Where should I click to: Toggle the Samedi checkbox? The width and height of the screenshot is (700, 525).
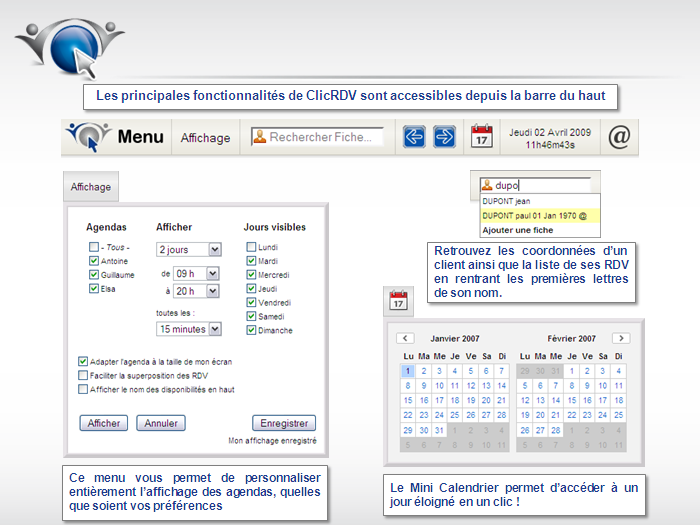tap(251, 316)
